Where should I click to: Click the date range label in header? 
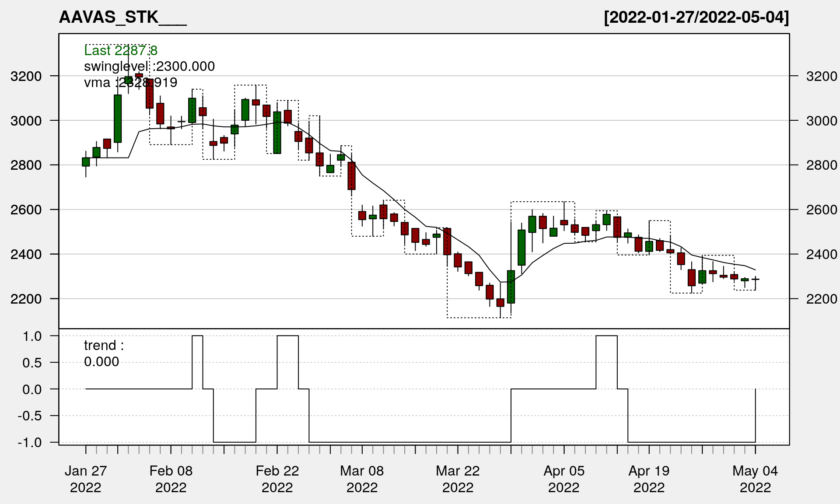tap(696, 17)
